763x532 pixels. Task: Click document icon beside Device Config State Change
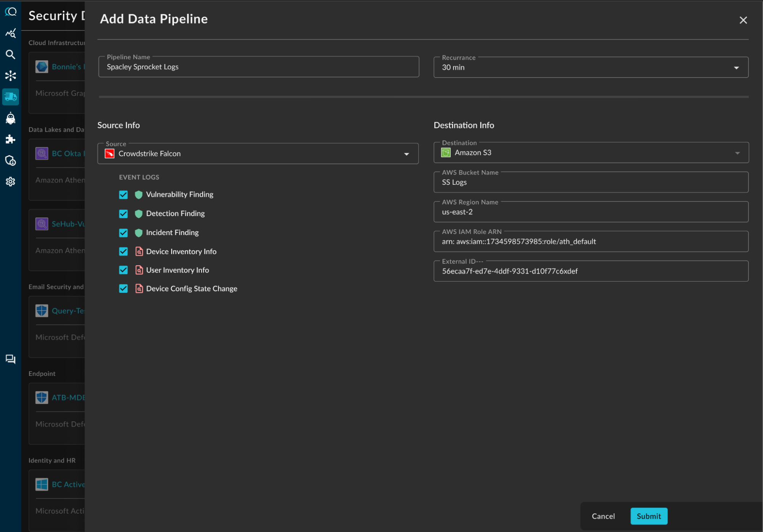[139, 289]
